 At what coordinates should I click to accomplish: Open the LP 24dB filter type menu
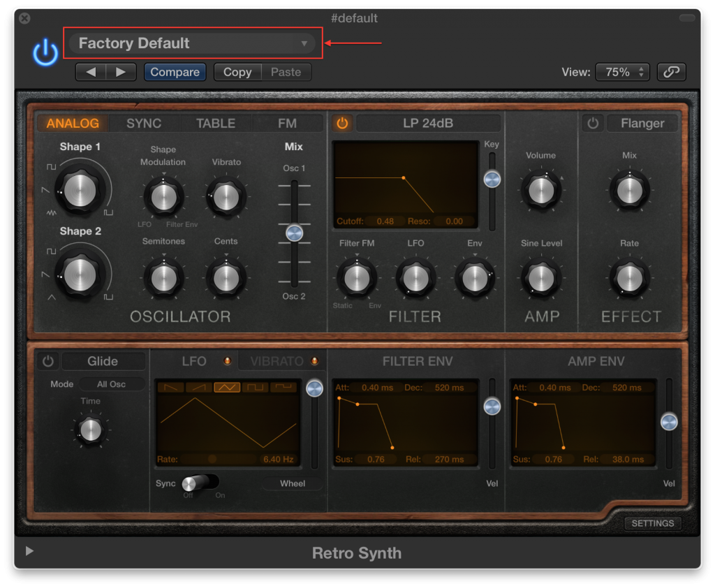428,123
